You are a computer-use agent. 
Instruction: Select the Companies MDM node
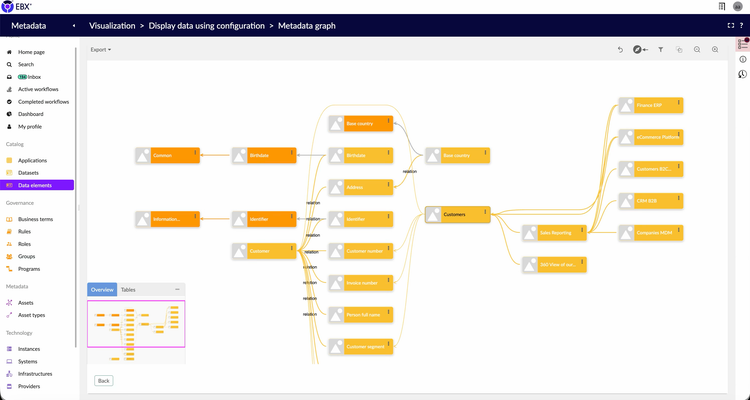tap(651, 233)
